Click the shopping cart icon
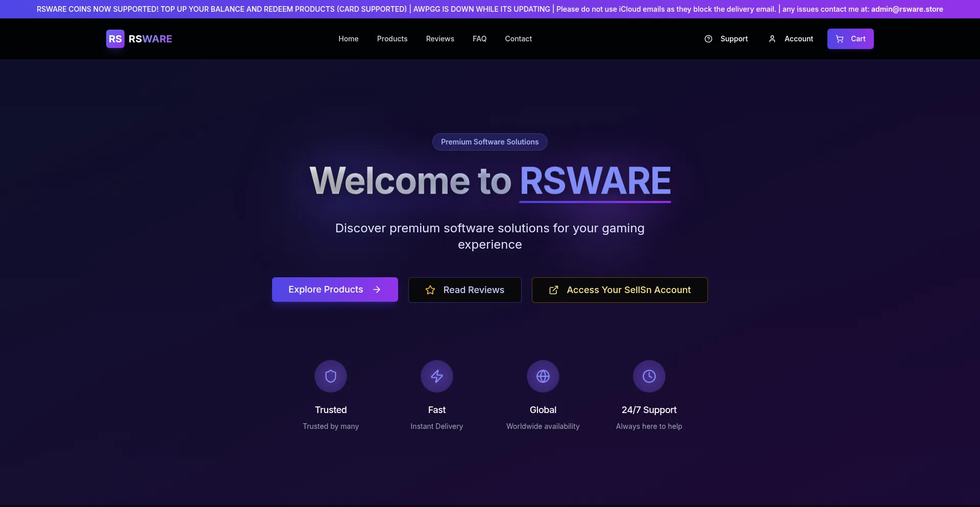 tap(840, 39)
